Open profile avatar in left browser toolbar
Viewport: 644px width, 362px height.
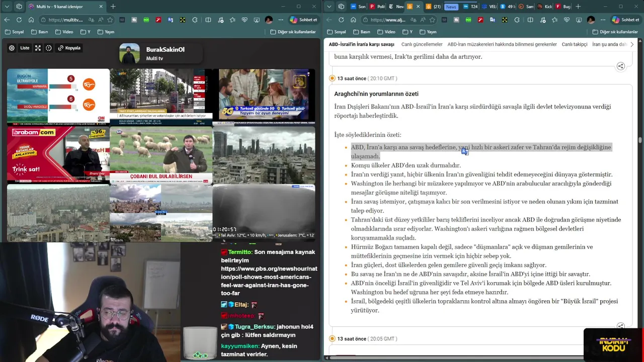click(269, 20)
